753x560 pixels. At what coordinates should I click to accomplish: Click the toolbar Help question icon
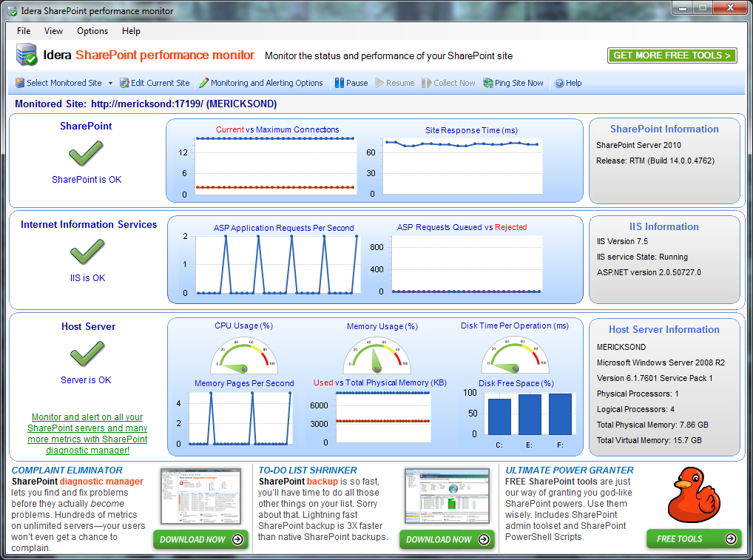559,83
